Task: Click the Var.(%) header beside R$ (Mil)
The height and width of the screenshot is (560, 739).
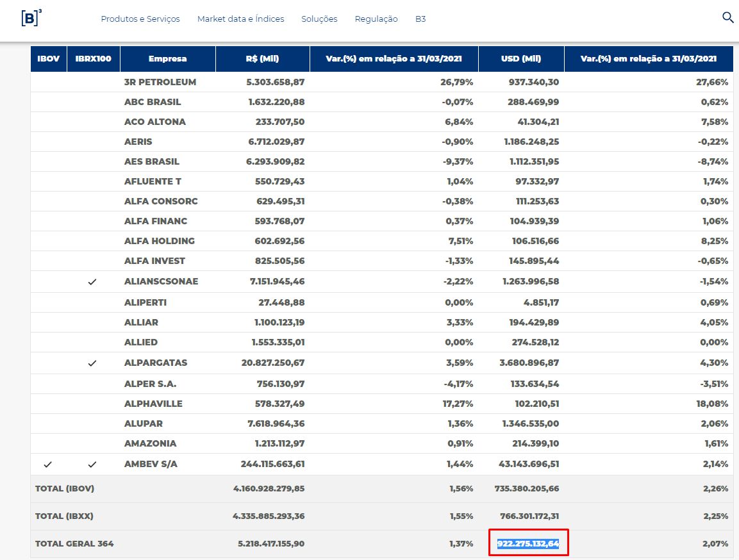Action: coord(394,59)
